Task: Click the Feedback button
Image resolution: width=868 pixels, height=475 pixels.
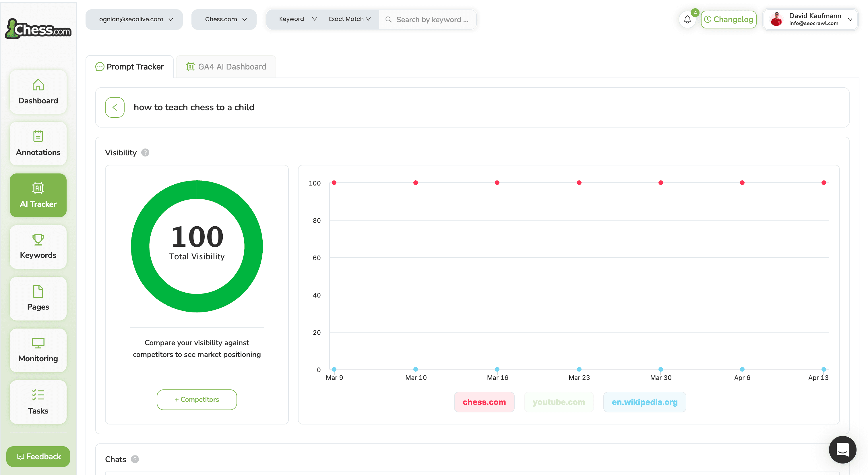Action: 38,456
